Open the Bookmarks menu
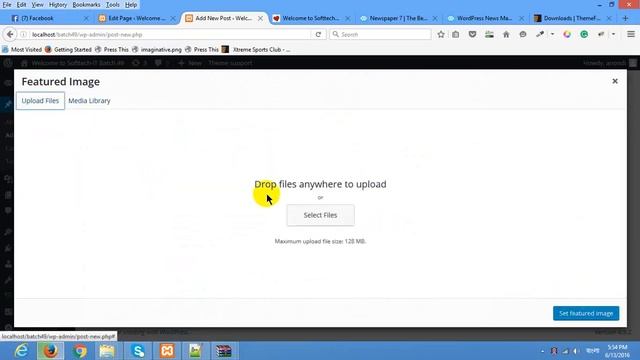640x360 pixels. [86, 5]
